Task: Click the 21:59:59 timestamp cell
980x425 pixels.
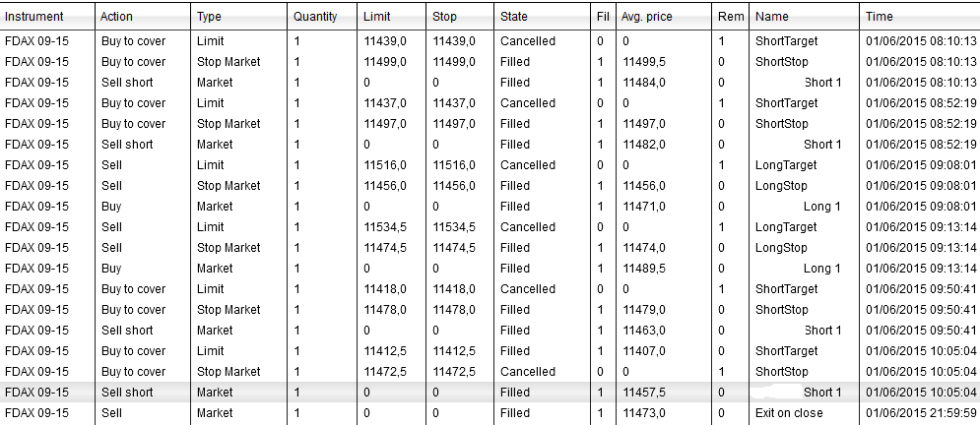Action: pyautogui.click(x=921, y=413)
